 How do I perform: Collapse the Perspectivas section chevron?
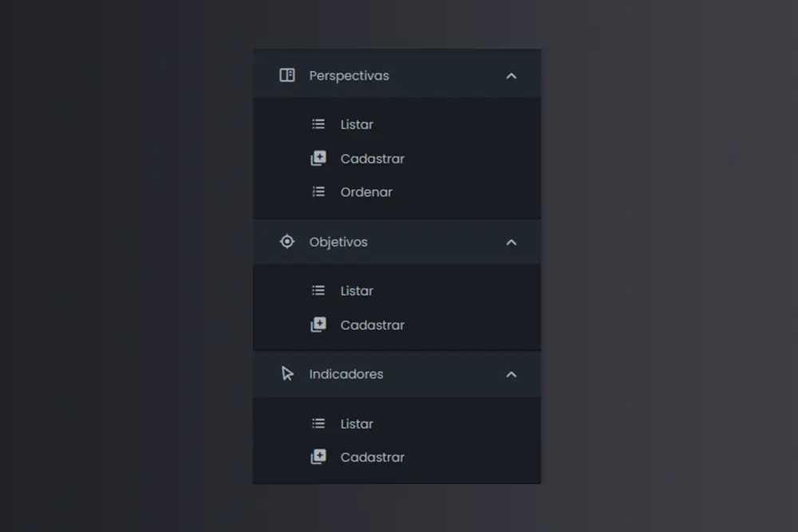[512, 76]
